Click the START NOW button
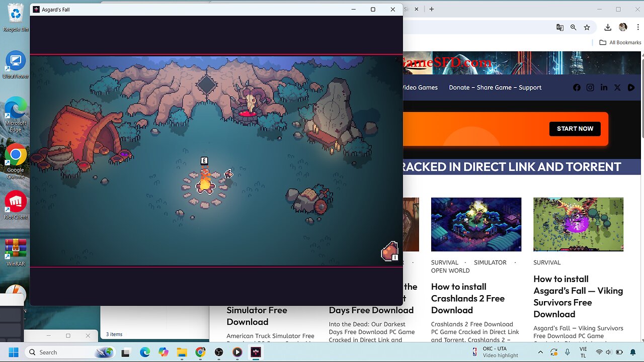Screen dimensions: 644x362 pos(575,129)
